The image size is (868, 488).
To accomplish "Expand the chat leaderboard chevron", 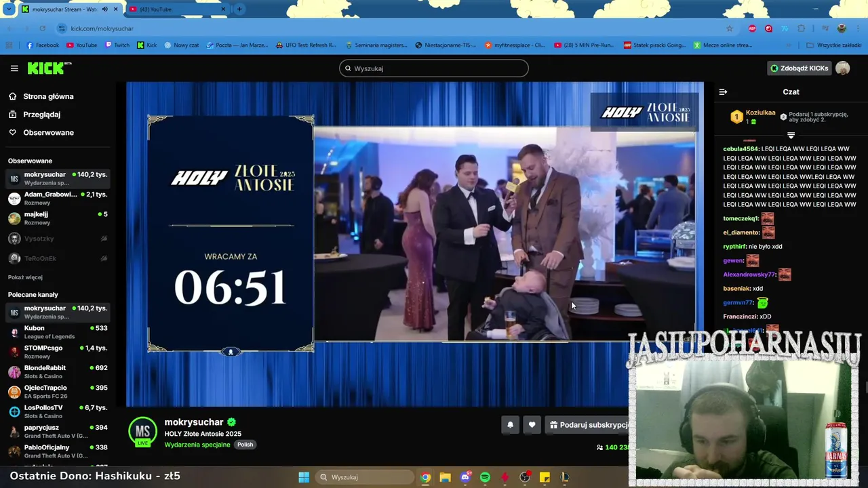I will click(791, 136).
